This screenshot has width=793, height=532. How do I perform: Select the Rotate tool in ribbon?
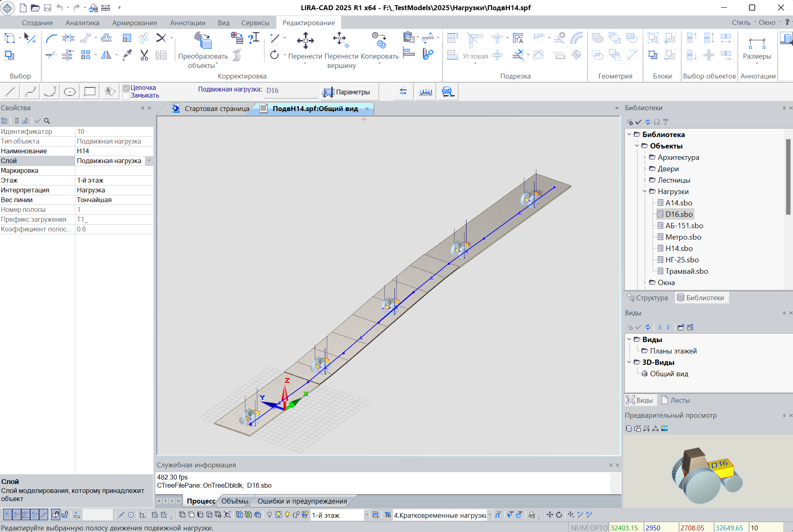coord(274,55)
